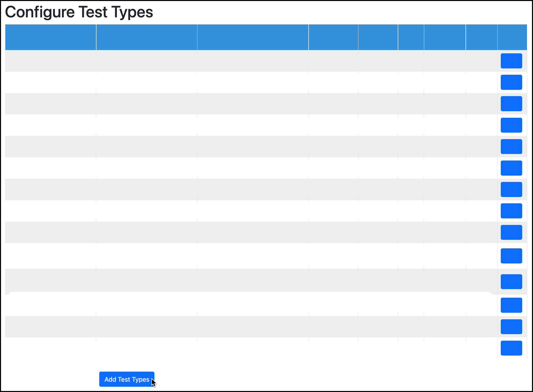Viewport: 533px width, 392px height.
Task: Click the action button on the seventh row
Action: point(511,189)
